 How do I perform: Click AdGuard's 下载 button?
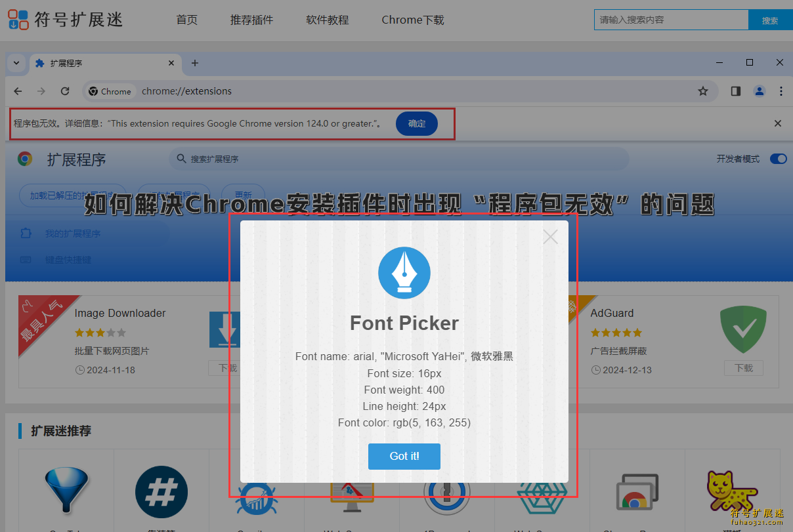click(x=744, y=367)
